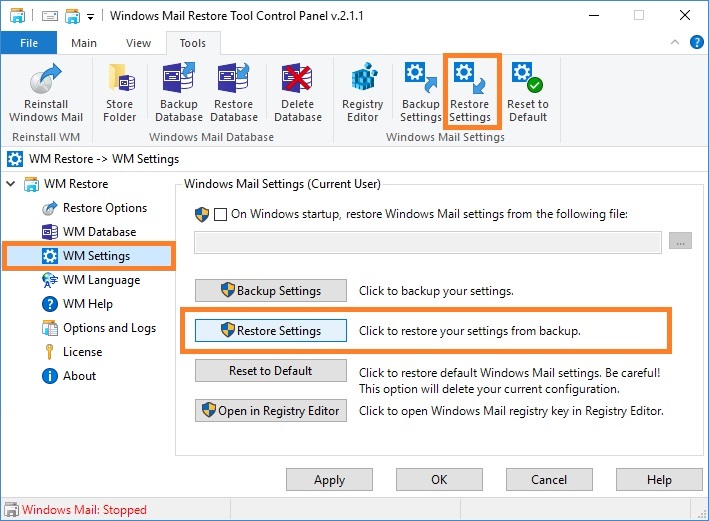Click the Apply button
The width and height of the screenshot is (709, 521).
(x=329, y=479)
